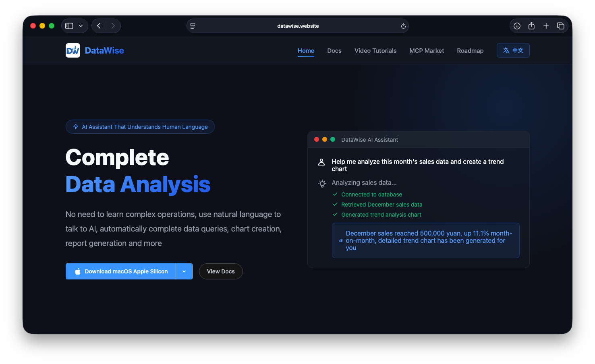
Task: Click the translate icon in the language button
Action: [506, 50]
